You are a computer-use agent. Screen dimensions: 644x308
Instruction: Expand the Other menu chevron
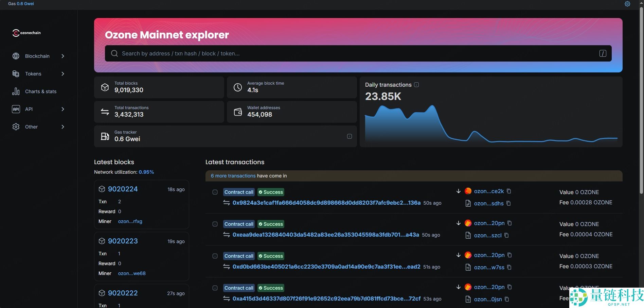tap(63, 127)
